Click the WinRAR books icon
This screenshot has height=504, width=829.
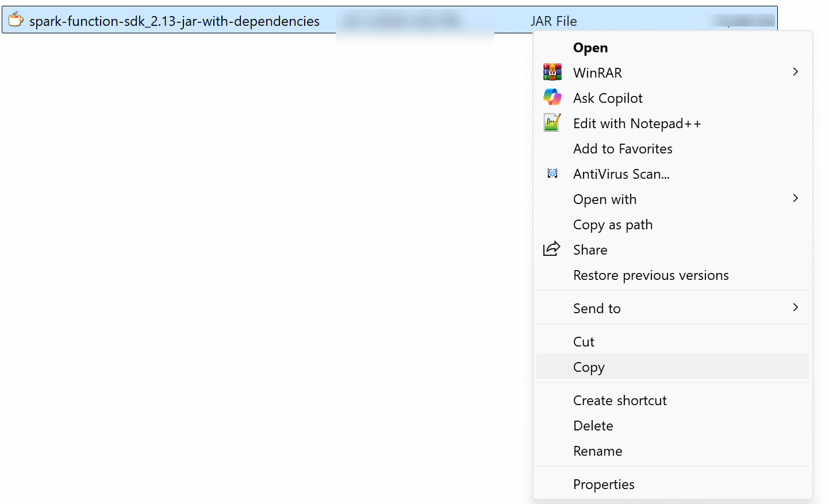552,72
